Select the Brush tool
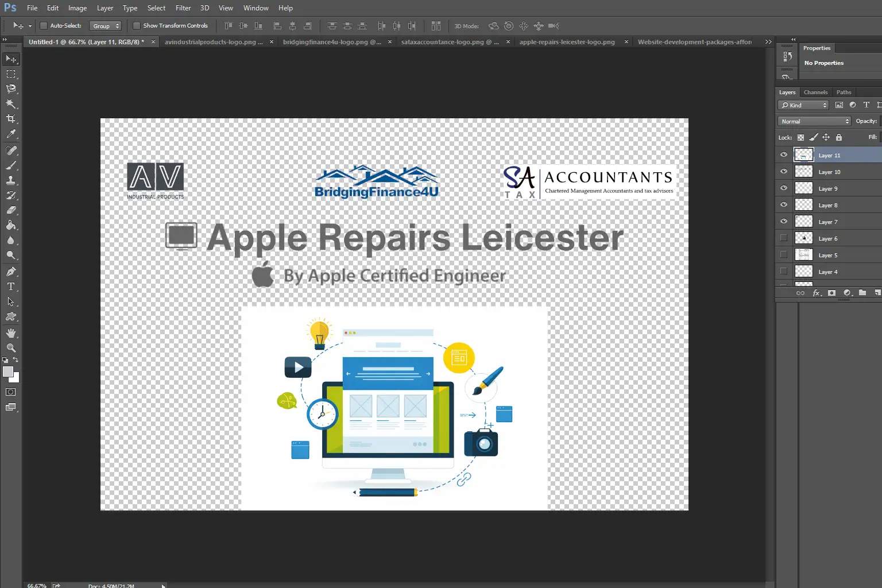 coord(11,165)
